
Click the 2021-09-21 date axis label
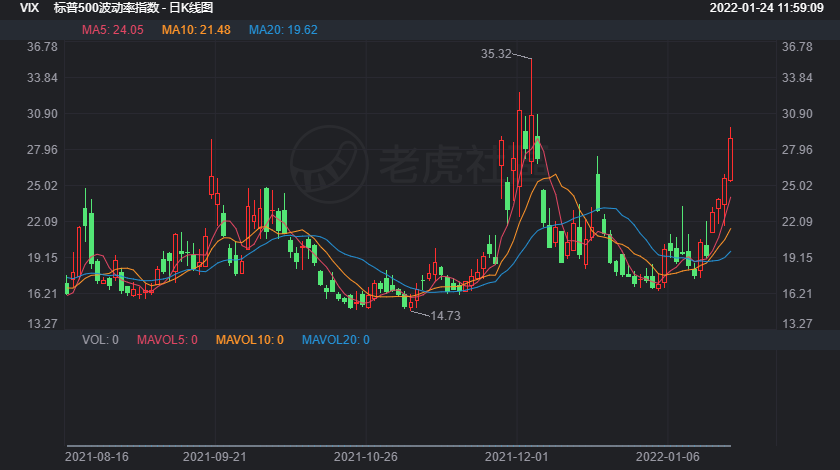[215, 457]
